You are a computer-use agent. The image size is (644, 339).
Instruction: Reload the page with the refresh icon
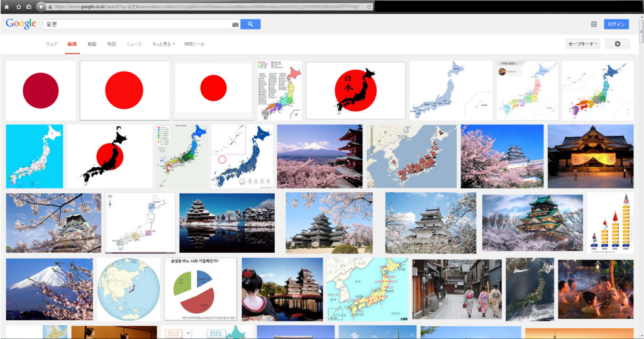pyautogui.click(x=369, y=6)
